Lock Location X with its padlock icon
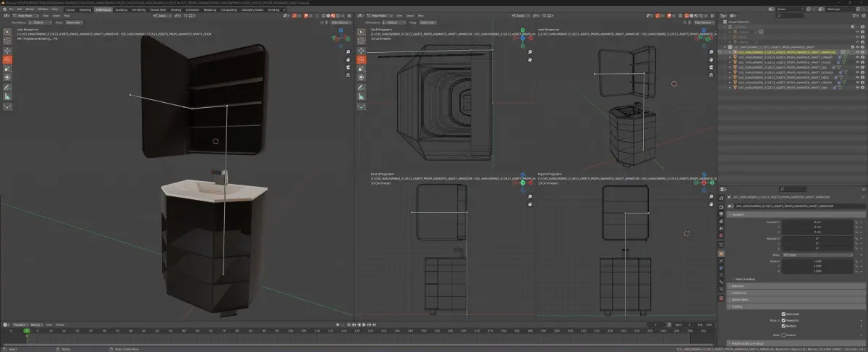Viewport: 868px width, 352px height. [856, 222]
